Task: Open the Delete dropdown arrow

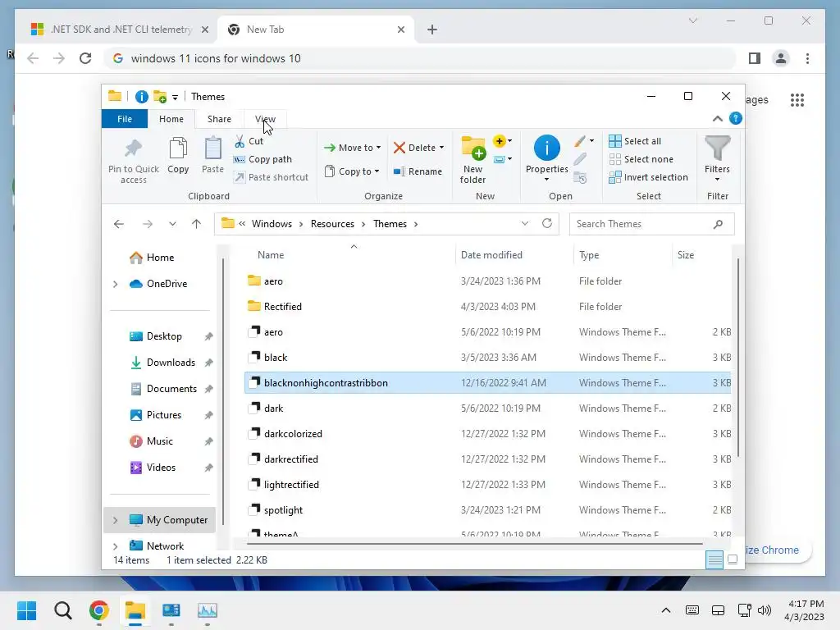Action: pyautogui.click(x=441, y=148)
